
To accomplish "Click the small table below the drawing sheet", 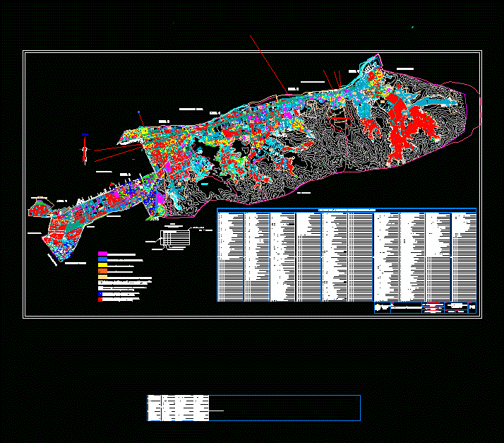I will coord(253,408).
